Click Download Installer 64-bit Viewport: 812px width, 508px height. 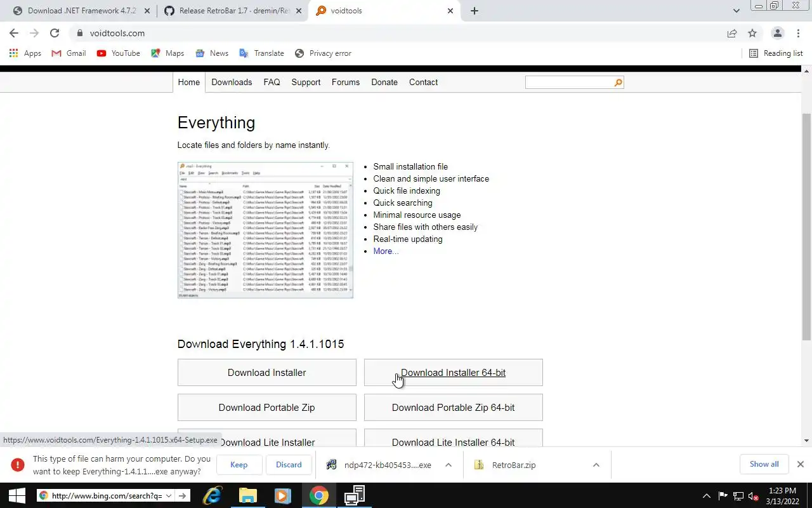[x=454, y=373]
